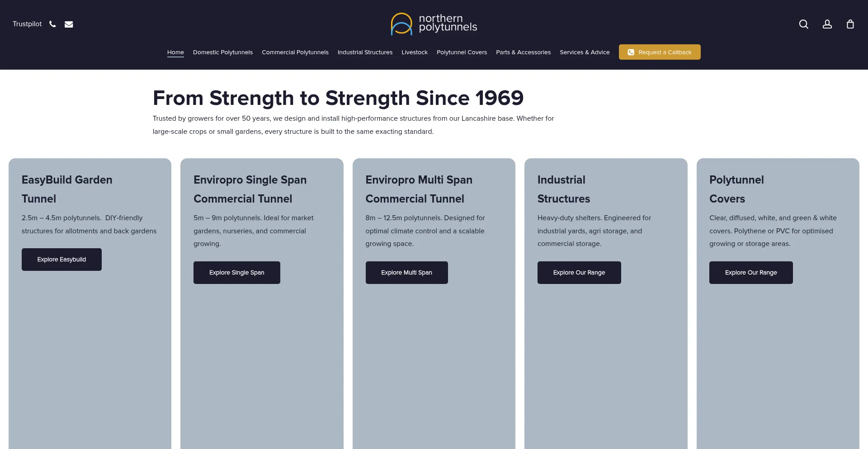Click the Explore Single Span button
The height and width of the screenshot is (449, 868).
(237, 273)
